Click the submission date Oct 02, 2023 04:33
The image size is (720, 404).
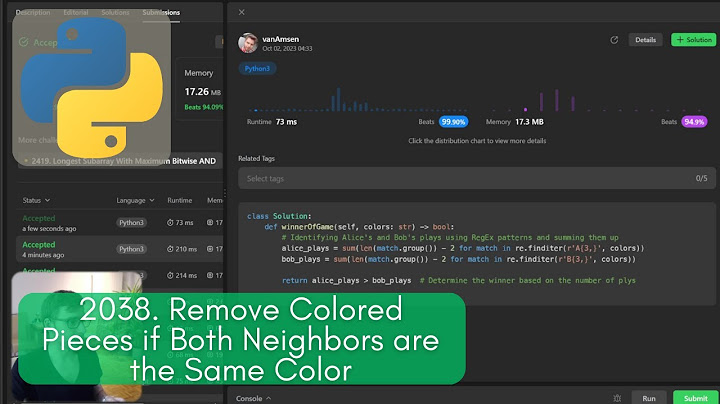[x=287, y=49]
